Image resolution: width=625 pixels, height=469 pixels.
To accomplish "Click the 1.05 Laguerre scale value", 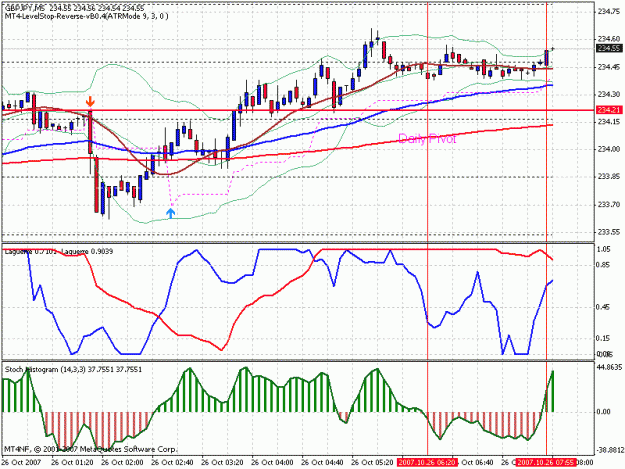I will click(x=604, y=249).
